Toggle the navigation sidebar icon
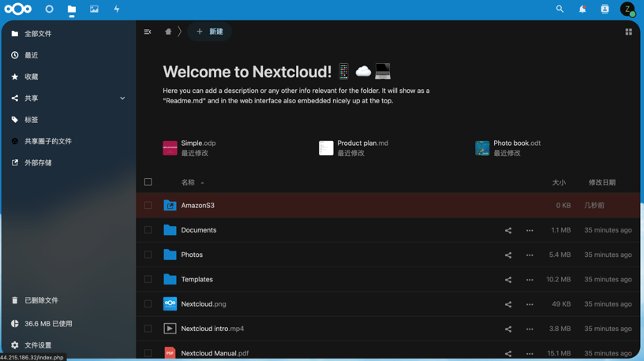 pos(148,32)
